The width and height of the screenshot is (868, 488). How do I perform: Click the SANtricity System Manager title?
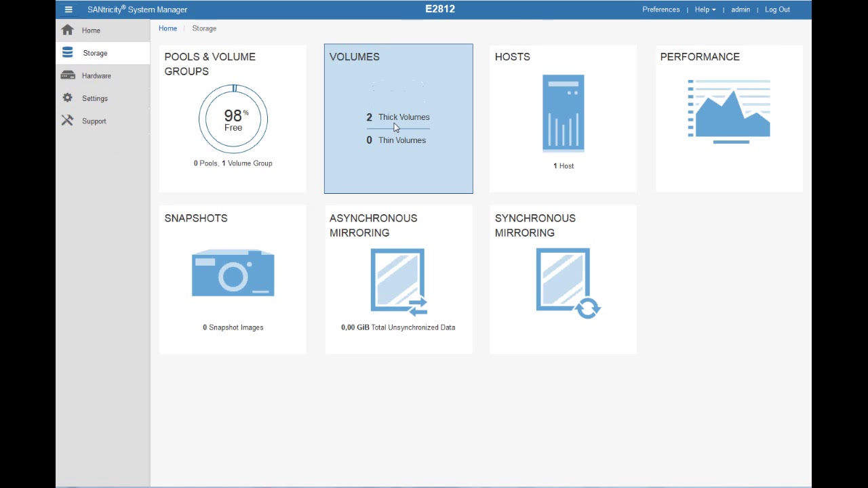point(137,9)
